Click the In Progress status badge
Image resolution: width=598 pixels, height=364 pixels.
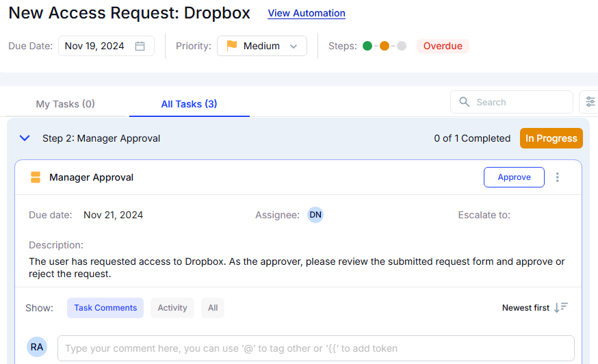[551, 138]
